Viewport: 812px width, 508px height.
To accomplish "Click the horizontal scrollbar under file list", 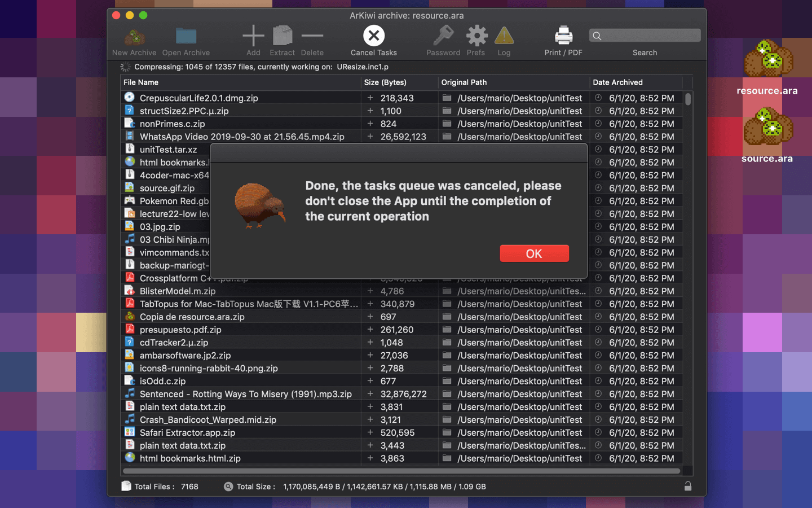I will pos(401,471).
